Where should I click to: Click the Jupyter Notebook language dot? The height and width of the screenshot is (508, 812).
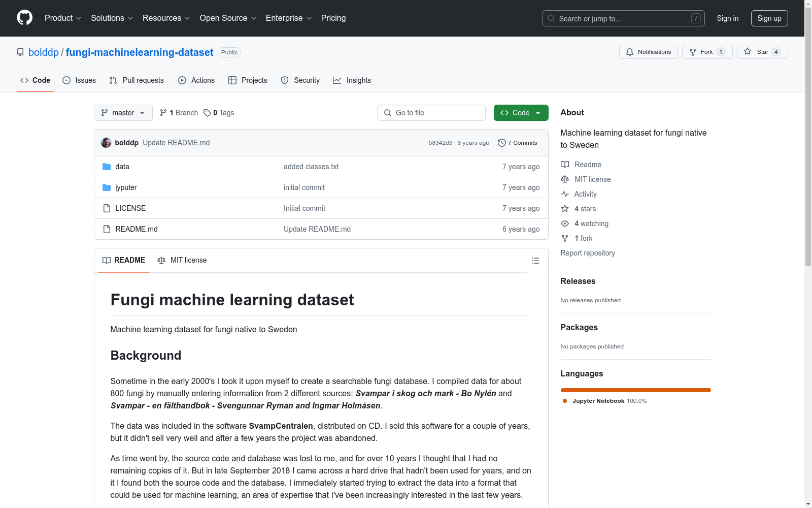click(x=565, y=401)
